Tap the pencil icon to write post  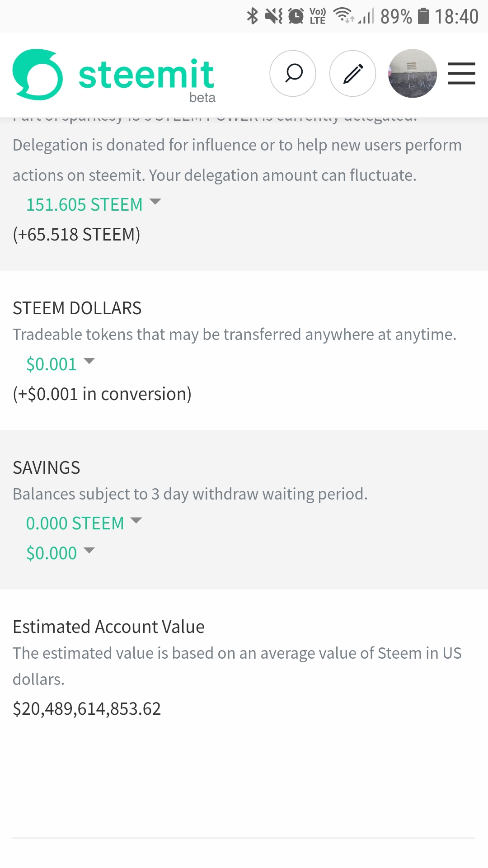click(353, 73)
